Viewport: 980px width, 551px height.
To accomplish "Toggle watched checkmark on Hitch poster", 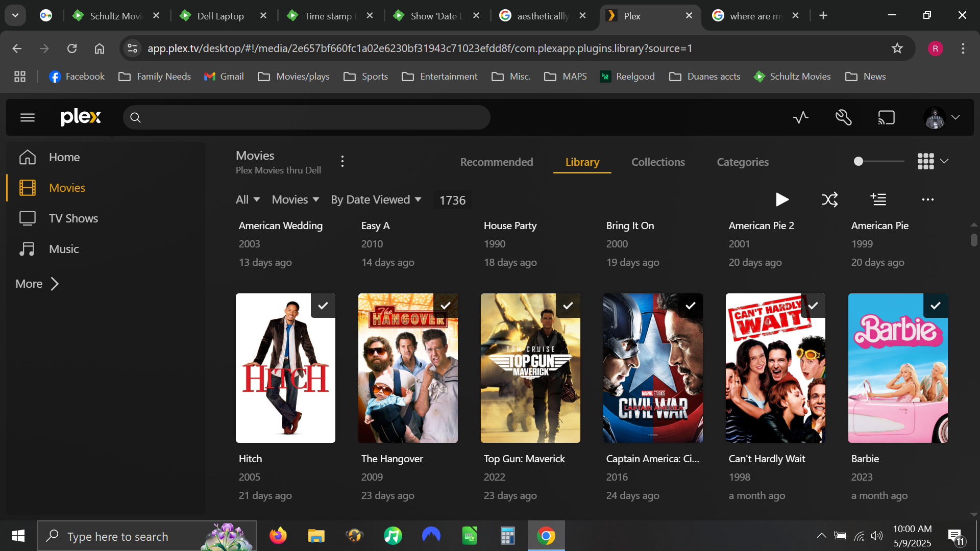I will (323, 306).
